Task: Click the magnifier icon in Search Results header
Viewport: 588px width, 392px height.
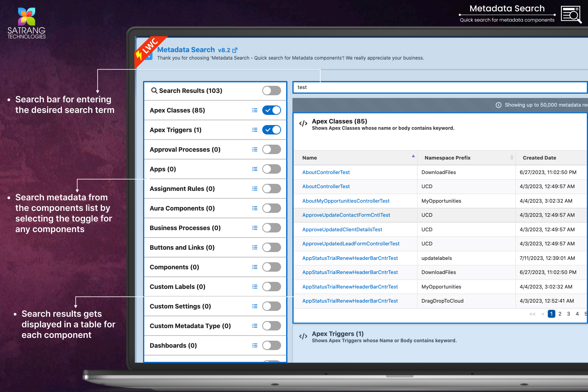Action: coord(154,91)
